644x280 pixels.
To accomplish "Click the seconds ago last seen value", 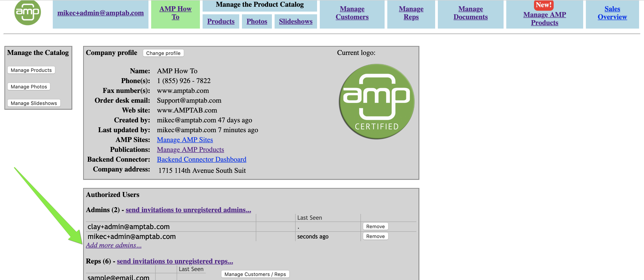I will [x=313, y=236].
